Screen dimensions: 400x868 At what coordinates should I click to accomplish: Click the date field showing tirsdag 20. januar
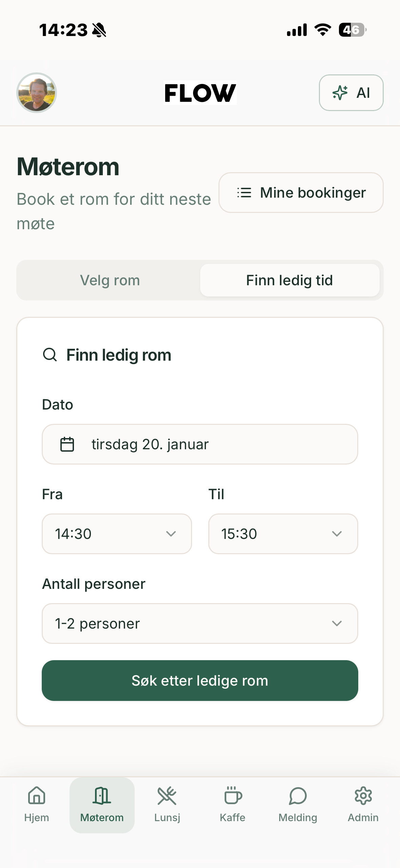[200, 444]
